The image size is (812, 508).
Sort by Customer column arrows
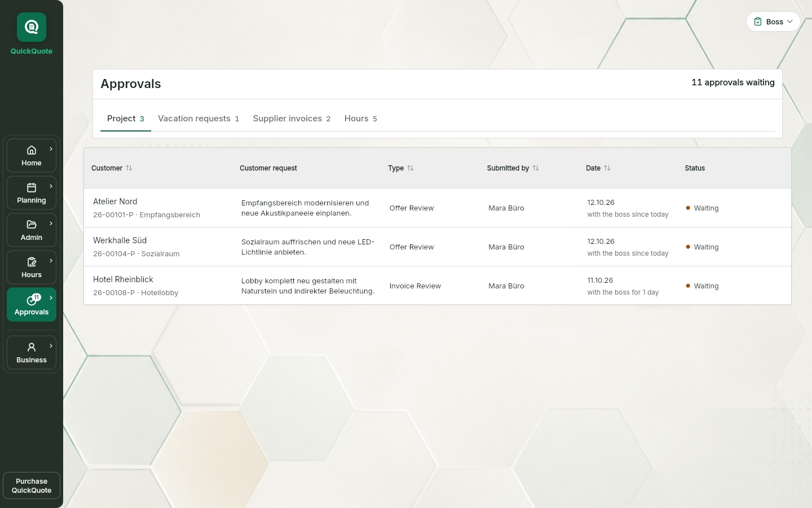[129, 168]
